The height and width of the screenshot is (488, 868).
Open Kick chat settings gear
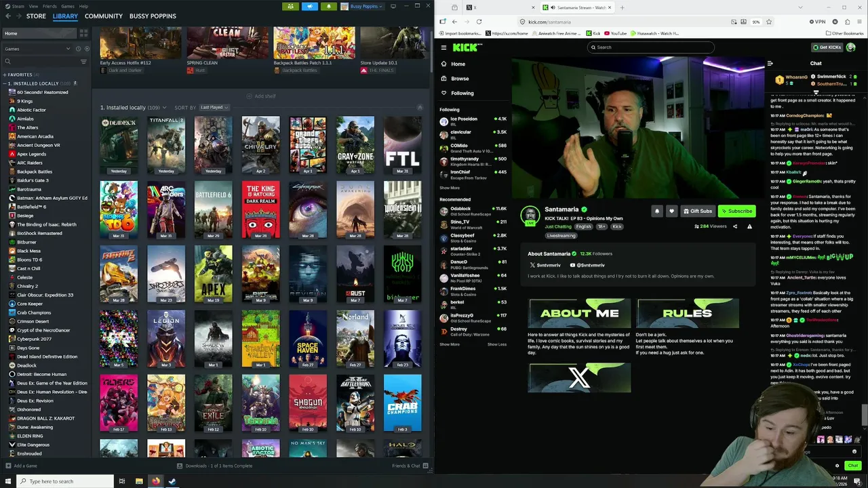pos(837,466)
